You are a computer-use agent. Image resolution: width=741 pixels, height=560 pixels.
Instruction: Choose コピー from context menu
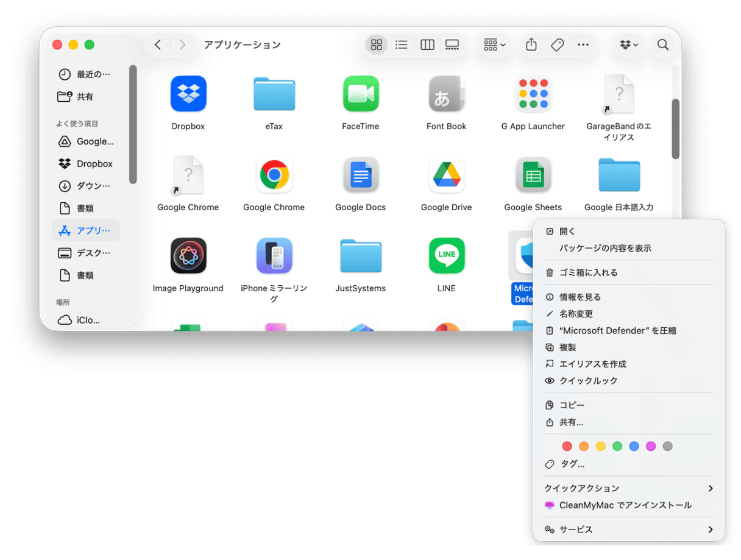tap(629, 405)
